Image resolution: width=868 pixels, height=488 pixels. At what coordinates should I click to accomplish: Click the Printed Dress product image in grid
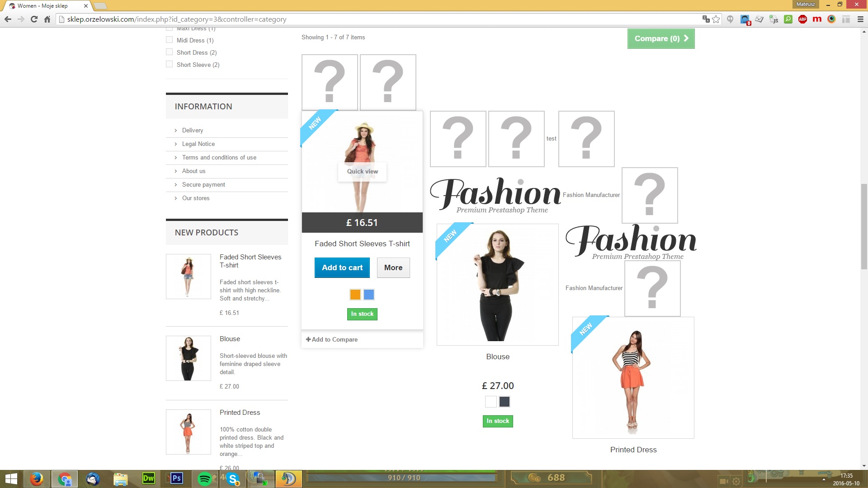click(633, 378)
